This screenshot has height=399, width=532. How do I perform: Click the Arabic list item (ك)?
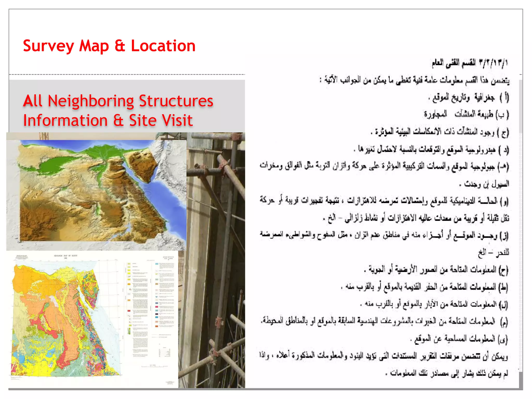tap(434, 304)
